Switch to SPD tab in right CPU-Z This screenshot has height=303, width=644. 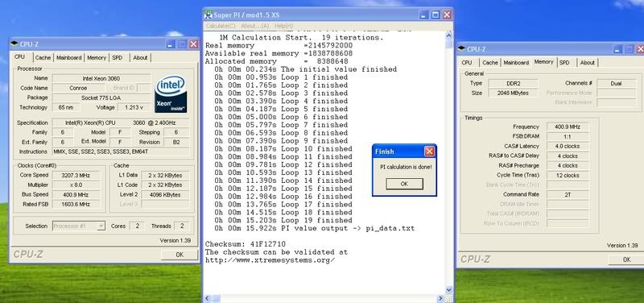click(x=565, y=63)
